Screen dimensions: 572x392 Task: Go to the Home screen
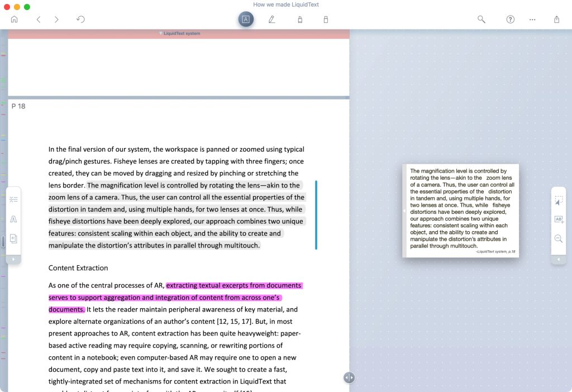[14, 20]
